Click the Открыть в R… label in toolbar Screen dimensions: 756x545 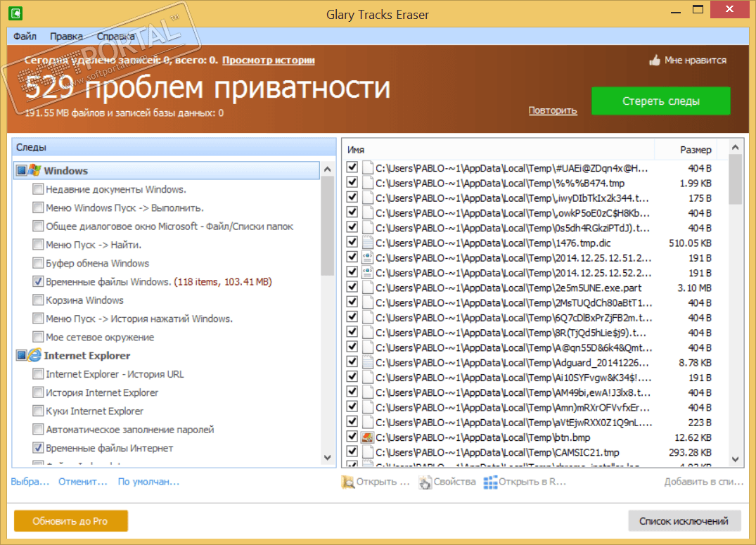point(533,482)
